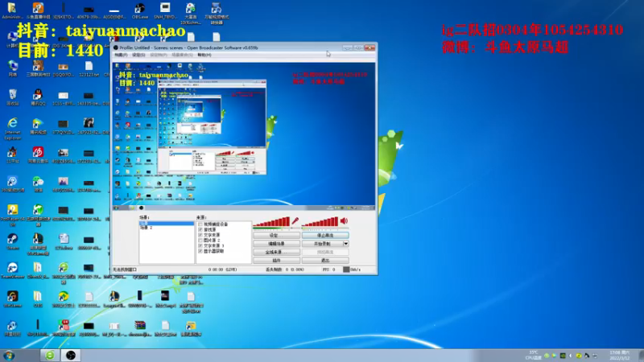Click the 退出 exit button in OBS

click(x=325, y=260)
